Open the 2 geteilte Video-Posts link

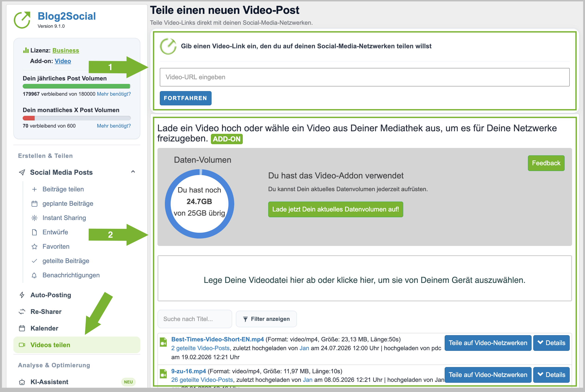pos(200,348)
